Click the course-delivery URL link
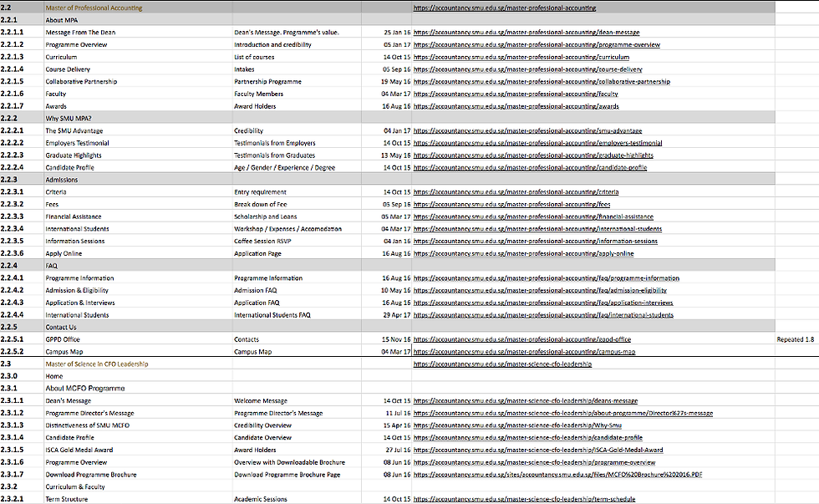 [x=527, y=69]
